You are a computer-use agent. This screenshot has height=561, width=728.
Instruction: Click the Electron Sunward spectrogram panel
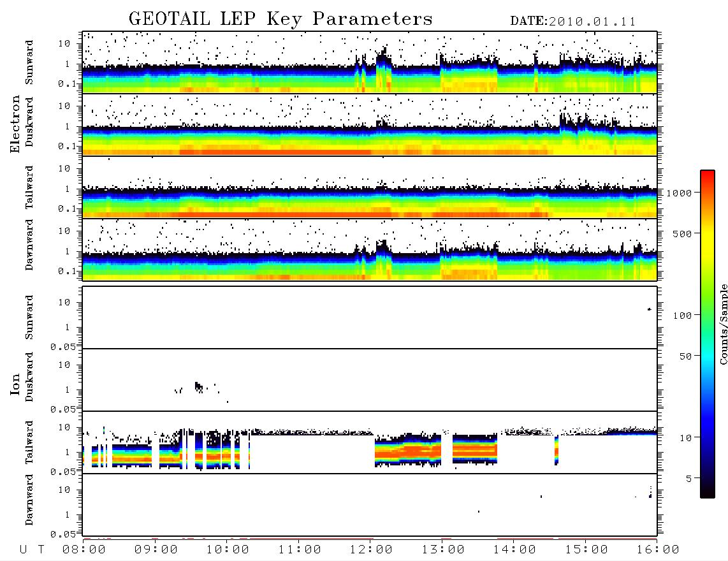(370, 62)
